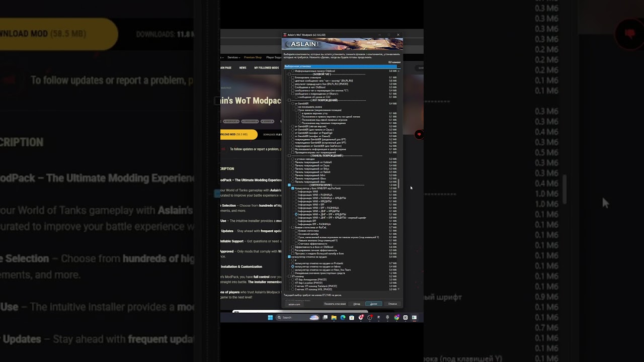This screenshot has width=644, height=362.
Task: Click the component list vertical scrollbar thumb
Action: click(399, 183)
